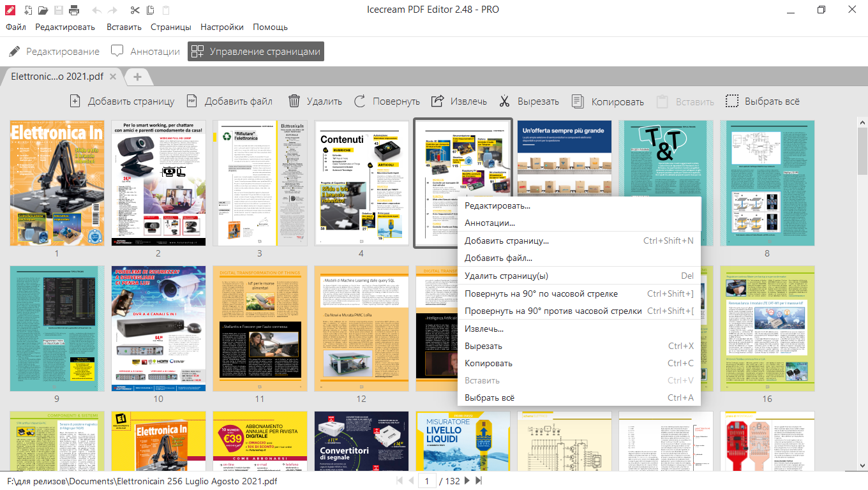Image resolution: width=868 pixels, height=490 pixels.
Task: Click the Удалить trash toolbar button
Action: [x=315, y=101]
